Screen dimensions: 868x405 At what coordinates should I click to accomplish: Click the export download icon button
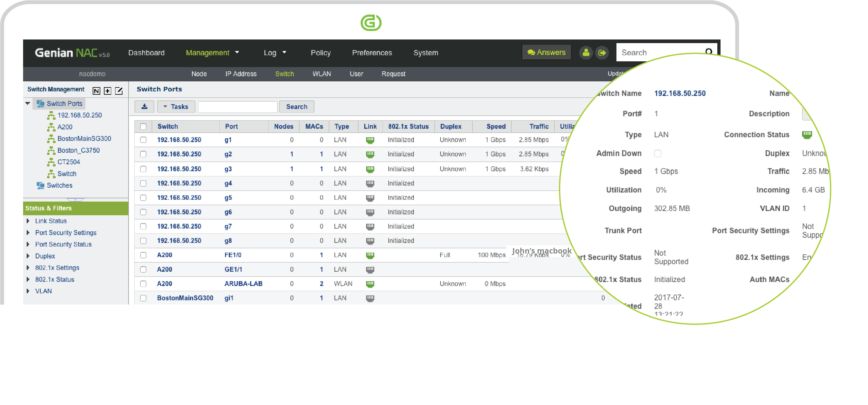[144, 106]
